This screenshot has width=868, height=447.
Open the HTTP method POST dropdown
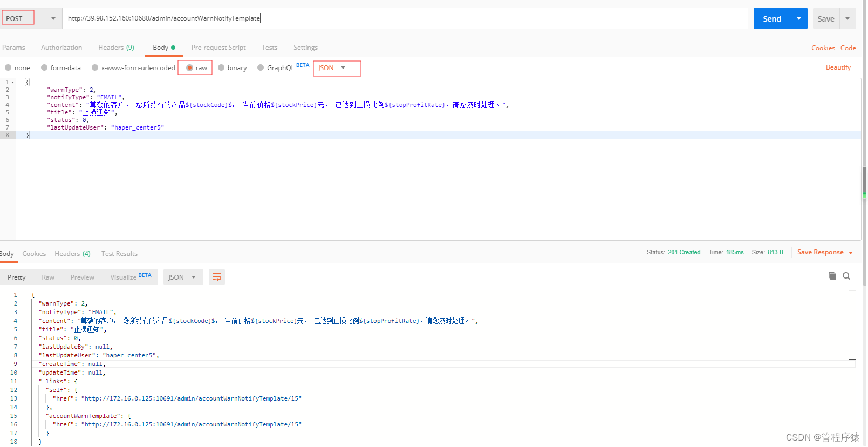pyautogui.click(x=31, y=18)
